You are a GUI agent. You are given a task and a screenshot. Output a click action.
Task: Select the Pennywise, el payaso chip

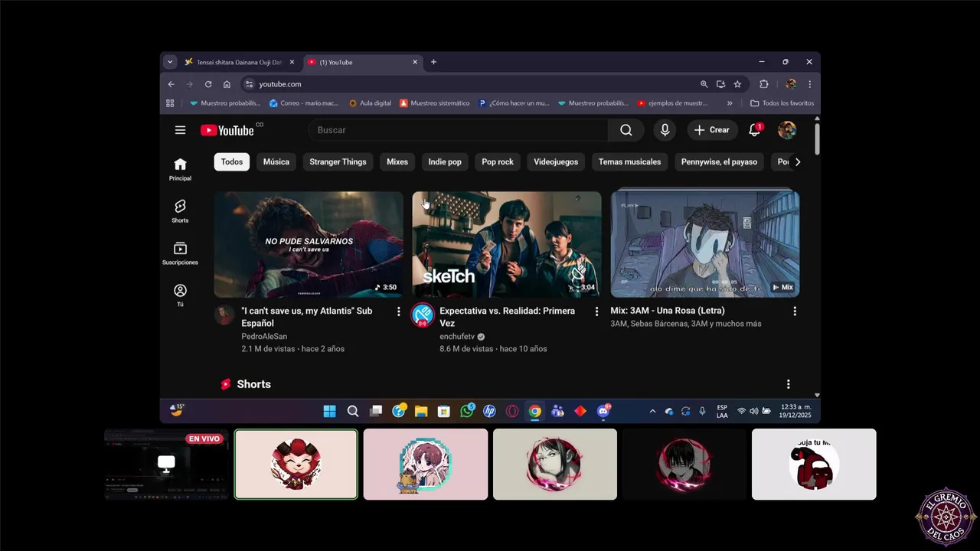pos(719,162)
